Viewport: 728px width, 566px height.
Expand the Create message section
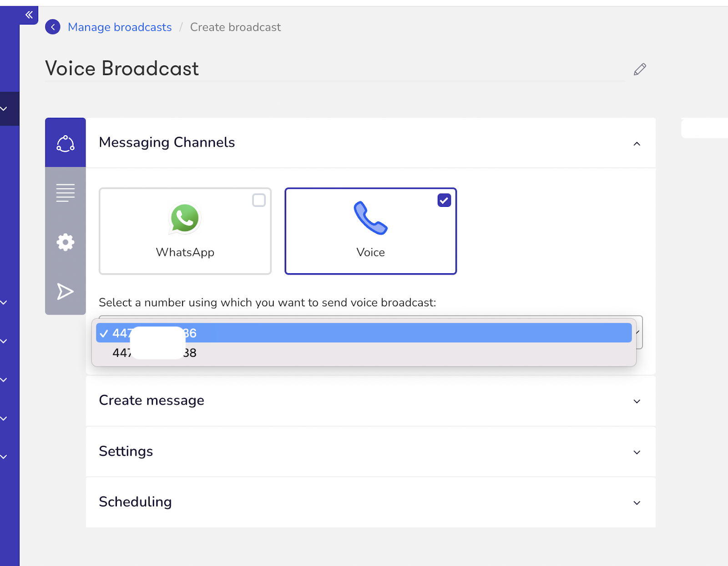tap(637, 401)
